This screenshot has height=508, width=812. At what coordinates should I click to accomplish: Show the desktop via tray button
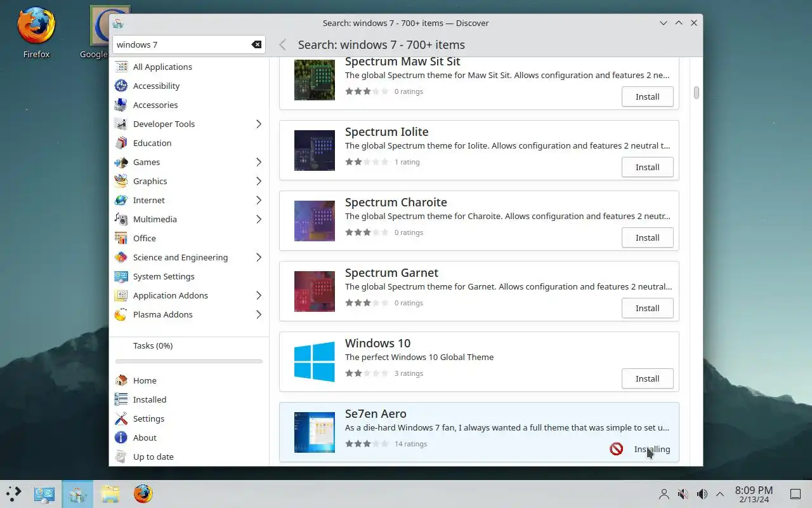795,494
